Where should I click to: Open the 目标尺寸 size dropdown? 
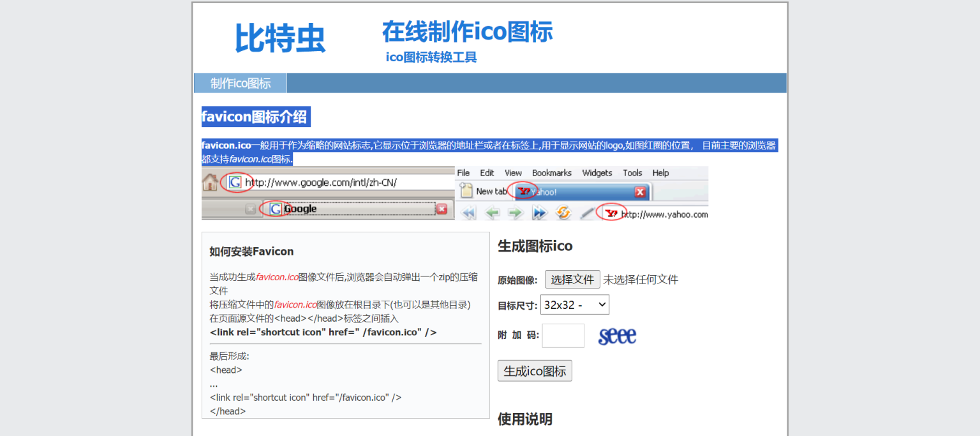click(574, 304)
